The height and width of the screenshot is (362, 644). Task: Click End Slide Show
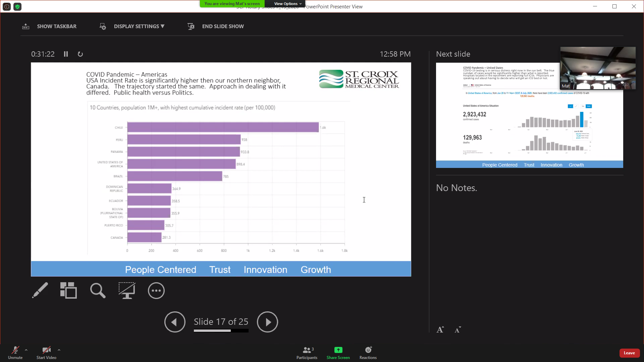223,26
